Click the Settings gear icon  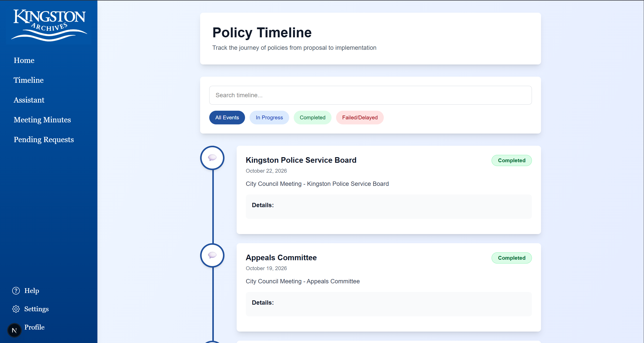coord(16,309)
